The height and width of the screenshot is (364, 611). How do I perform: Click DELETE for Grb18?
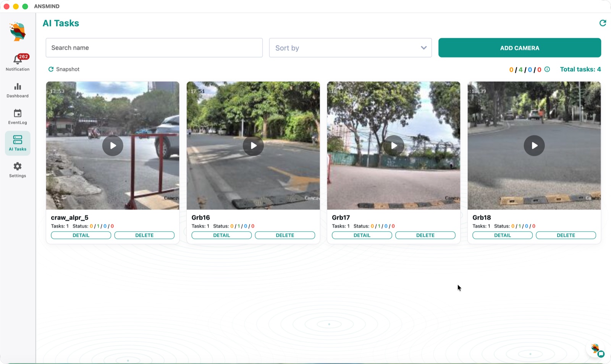pos(566,235)
